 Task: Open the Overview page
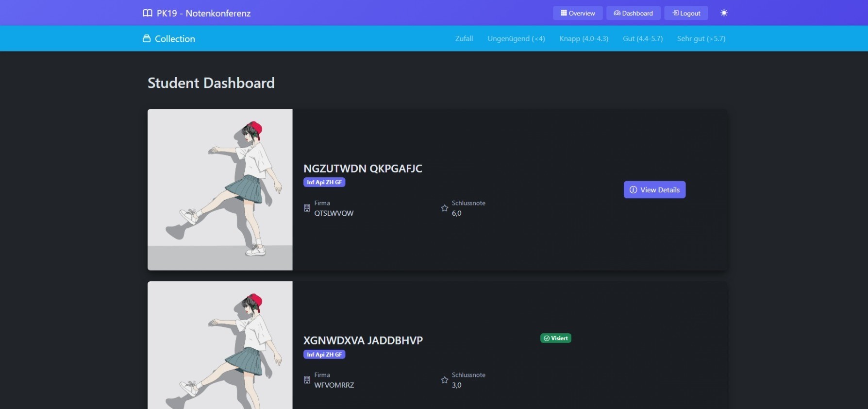578,13
